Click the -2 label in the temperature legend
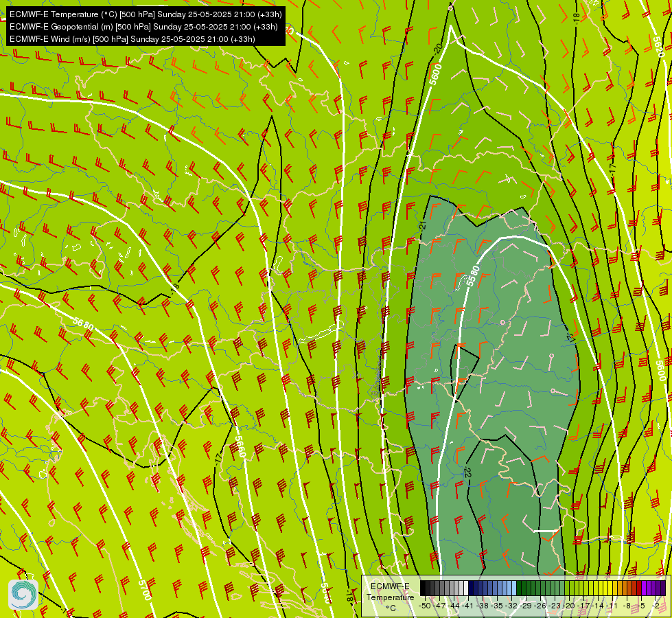This screenshot has height=618, width=672. pos(656,606)
